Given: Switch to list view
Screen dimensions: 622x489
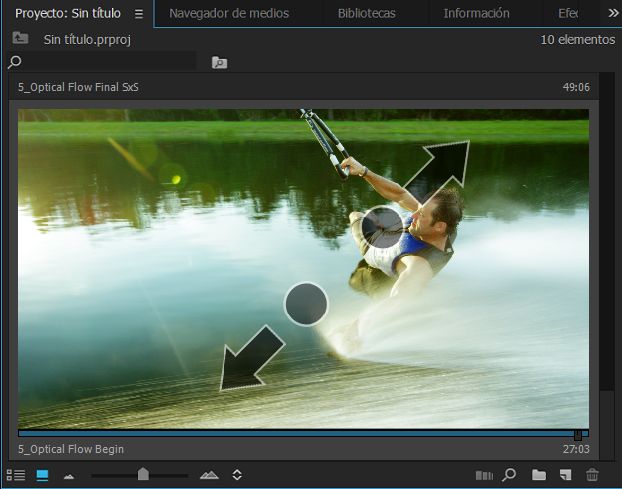Looking at the screenshot, I should [16, 475].
